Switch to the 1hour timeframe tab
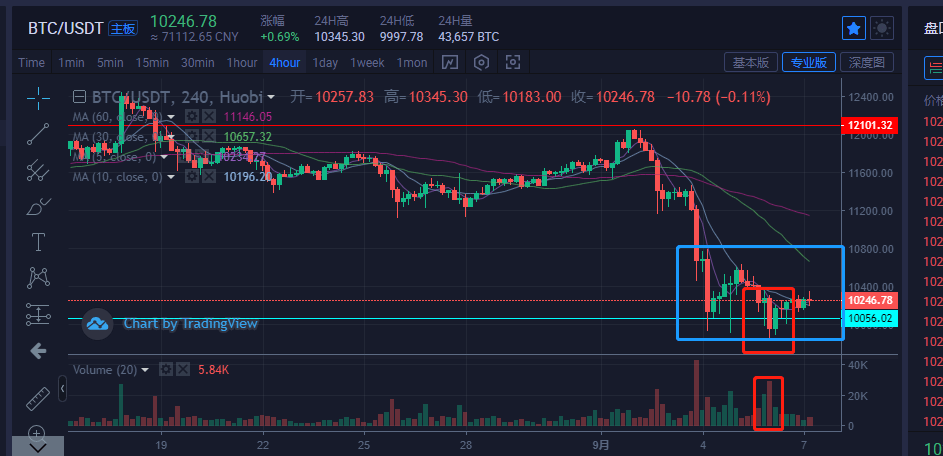Viewport: 943px width, 456px height. 242,63
